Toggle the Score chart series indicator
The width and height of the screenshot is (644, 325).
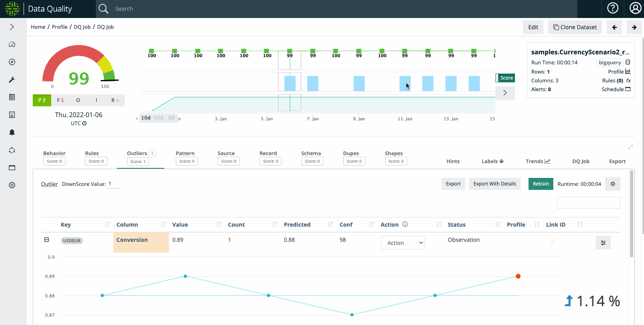(x=505, y=78)
